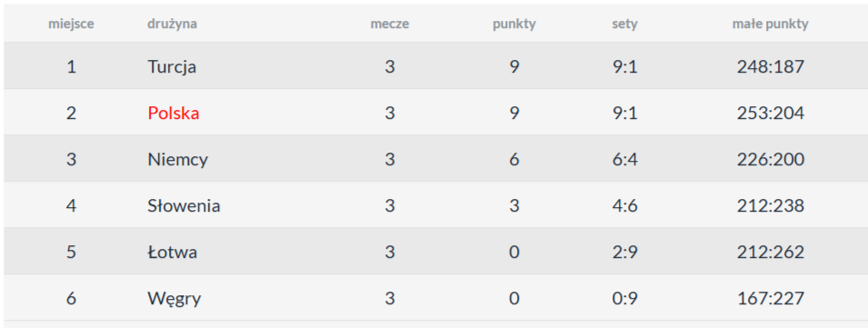Select the 248:187 small points cell

point(771,67)
